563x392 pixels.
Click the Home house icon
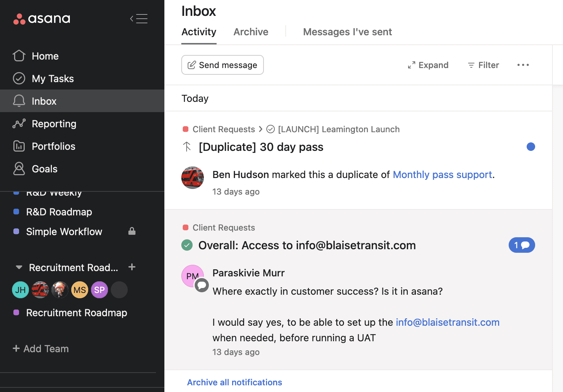click(19, 56)
